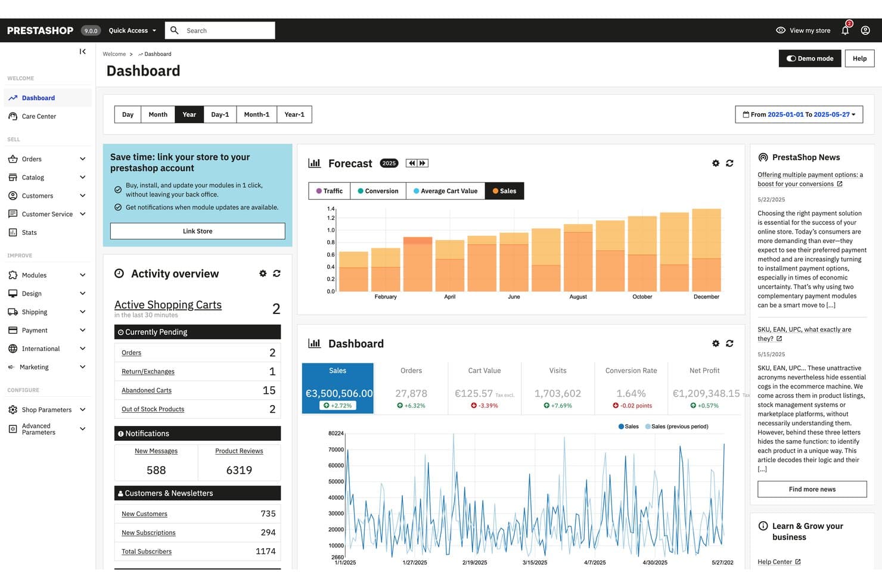882x588 pixels.
Task: Click the Link Store button
Action: [198, 231]
